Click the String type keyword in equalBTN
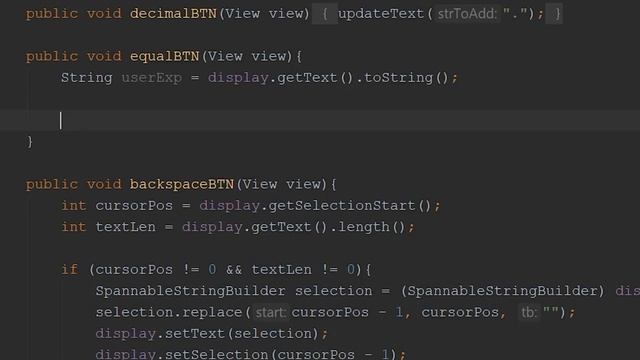Screen dimensions: 640x360 point(87,78)
